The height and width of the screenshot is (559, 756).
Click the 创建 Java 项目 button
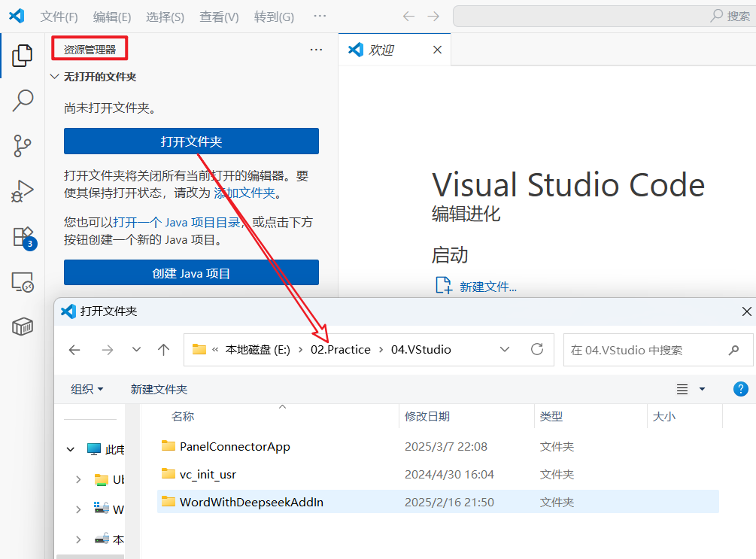[x=191, y=273]
